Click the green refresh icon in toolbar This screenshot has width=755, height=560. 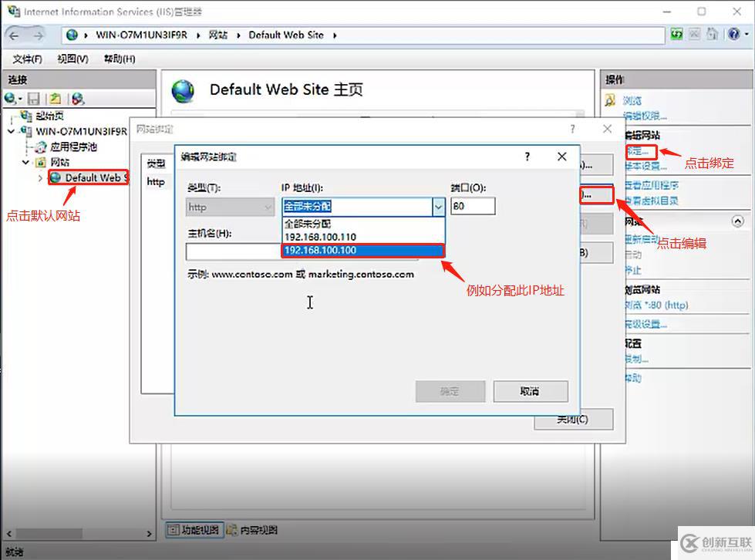point(676,34)
